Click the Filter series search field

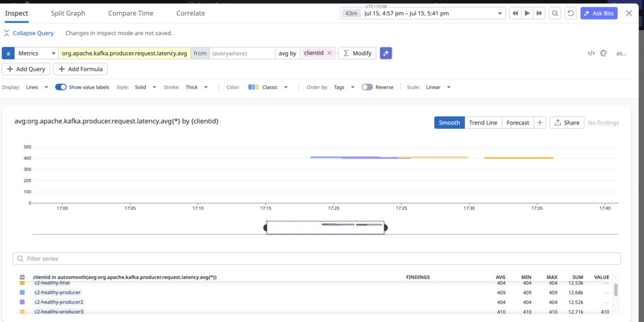[317, 258]
